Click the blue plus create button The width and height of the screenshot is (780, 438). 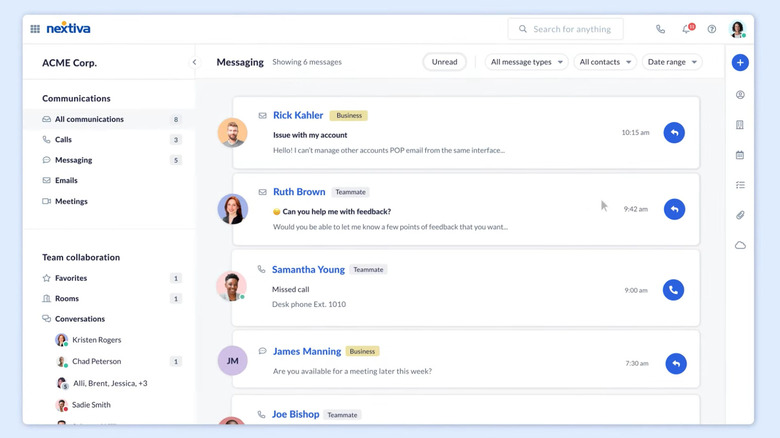tap(740, 62)
